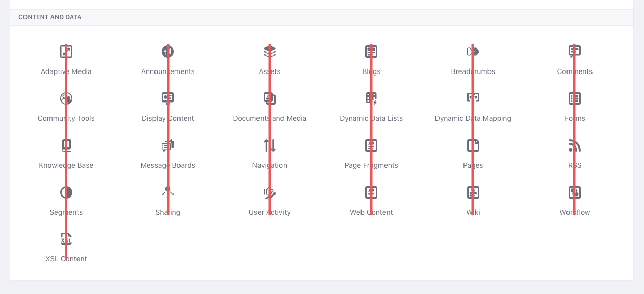Screen dimensions: 644x294
Task: Click the Message Boards speech bubble icon
Action: point(168,145)
